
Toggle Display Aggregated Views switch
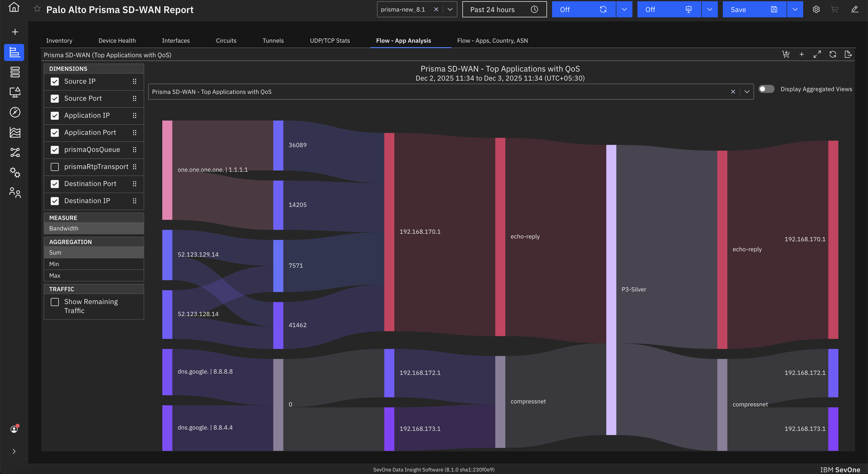click(766, 89)
